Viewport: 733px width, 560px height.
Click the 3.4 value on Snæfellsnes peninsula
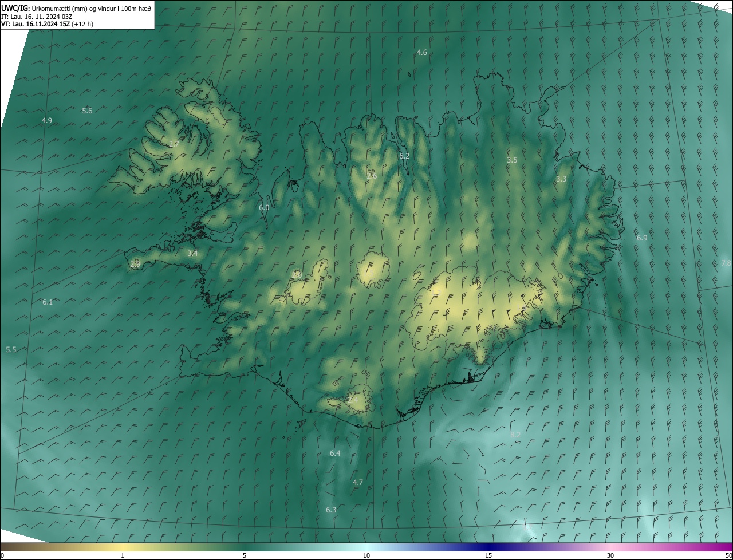click(x=193, y=253)
